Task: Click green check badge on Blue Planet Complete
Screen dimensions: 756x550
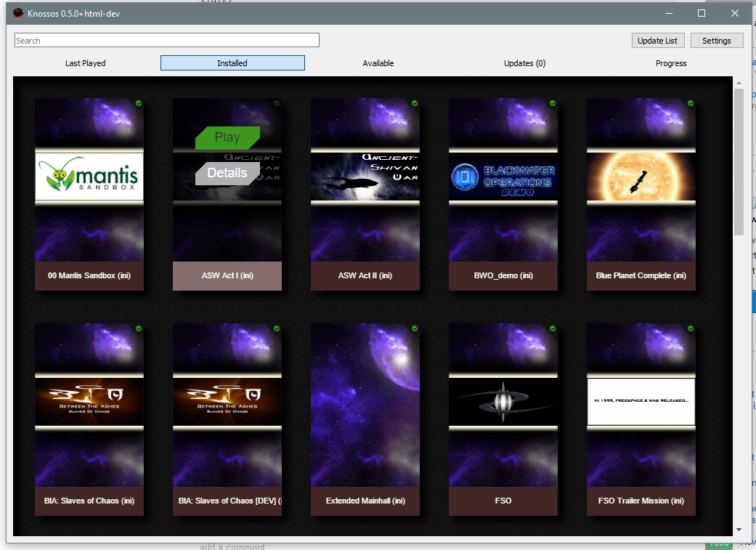Action: 691,103
